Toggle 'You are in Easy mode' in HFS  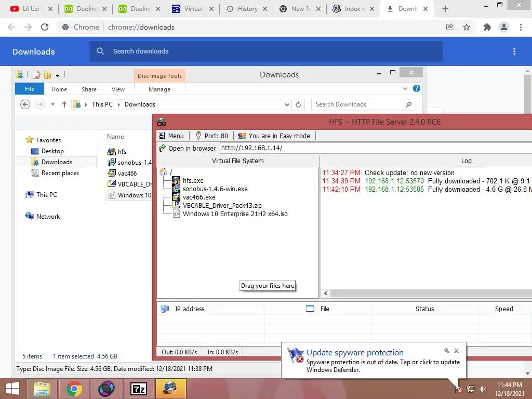pyautogui.click(x=274, y=136)
